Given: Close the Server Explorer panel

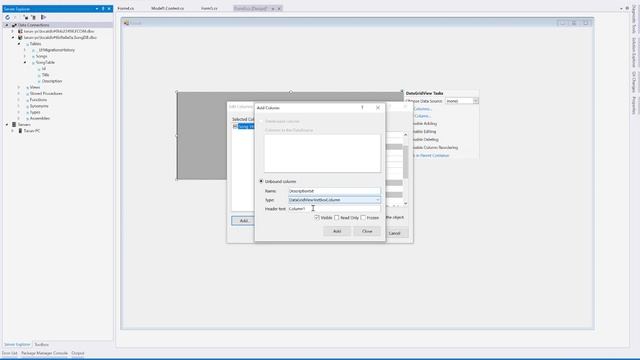Looking at the screenshot, I should [109, 9].
